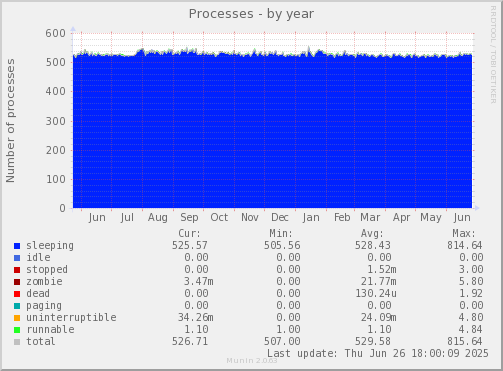Click the "Last update" timestamp line
503x371 pixels.
(378, 353)
